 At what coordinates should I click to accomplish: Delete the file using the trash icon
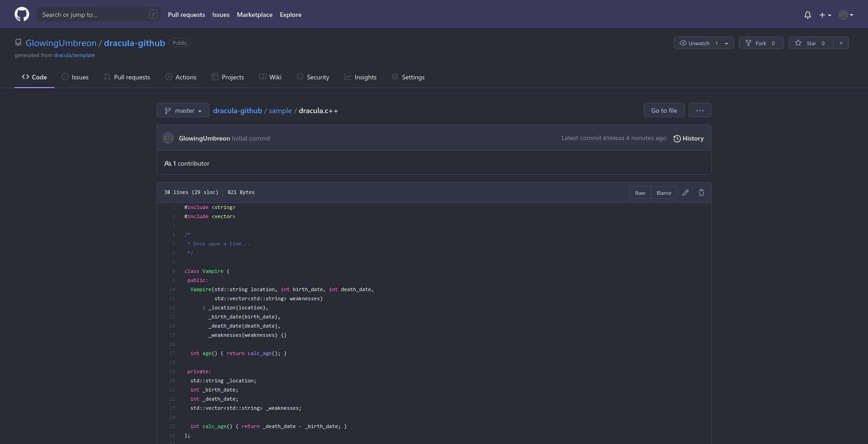point(701,193)
